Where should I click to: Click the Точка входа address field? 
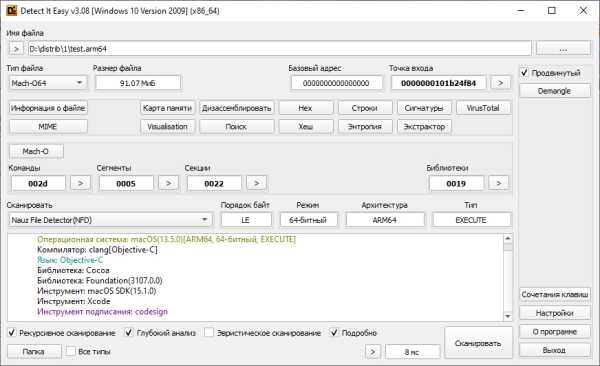[x=439, y=83]
